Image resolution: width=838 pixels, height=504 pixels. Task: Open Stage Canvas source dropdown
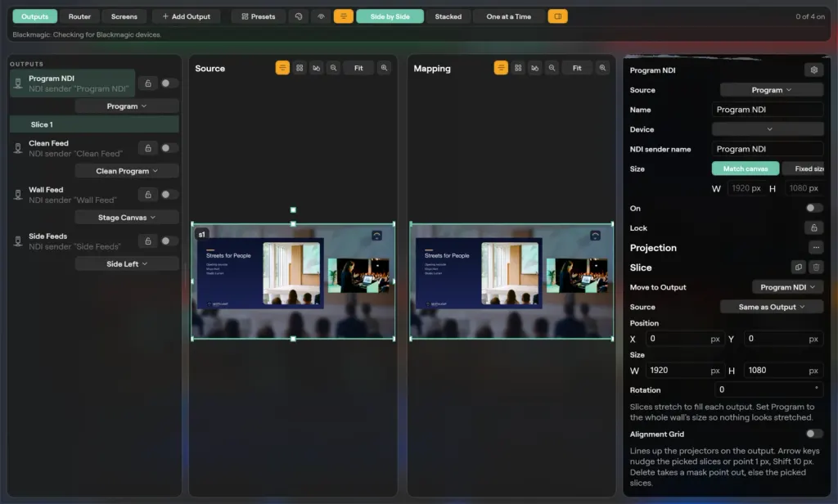127,218
